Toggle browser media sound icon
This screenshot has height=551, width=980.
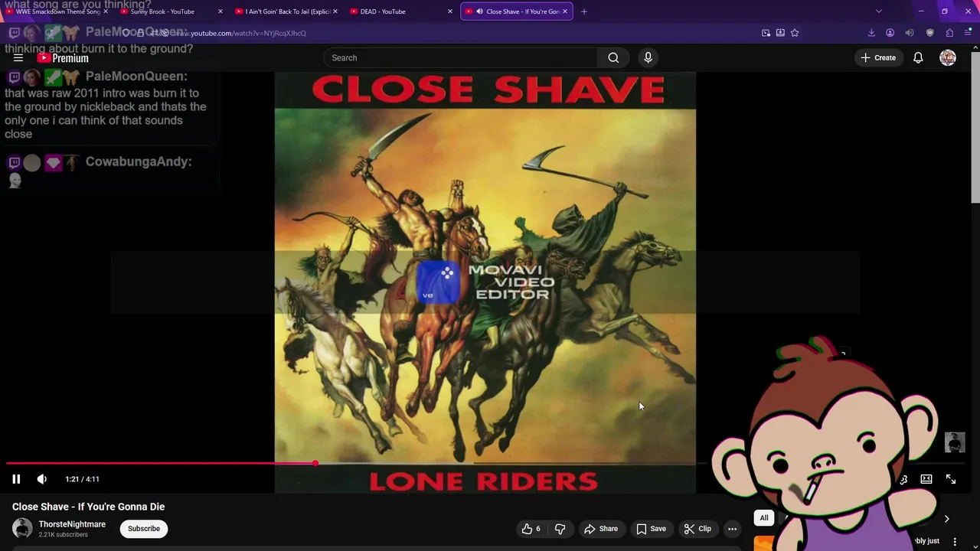909,33
